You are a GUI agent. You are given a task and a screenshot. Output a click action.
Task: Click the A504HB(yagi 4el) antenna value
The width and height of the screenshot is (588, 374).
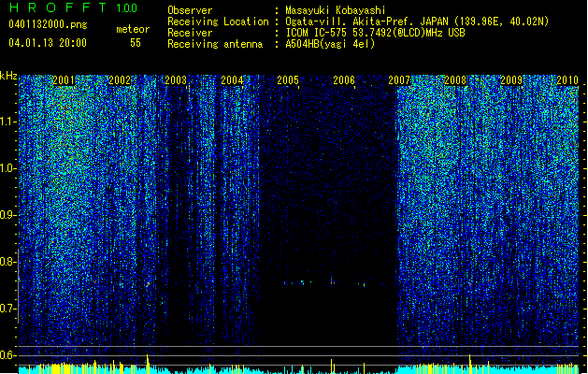click(x=330, y=44)
